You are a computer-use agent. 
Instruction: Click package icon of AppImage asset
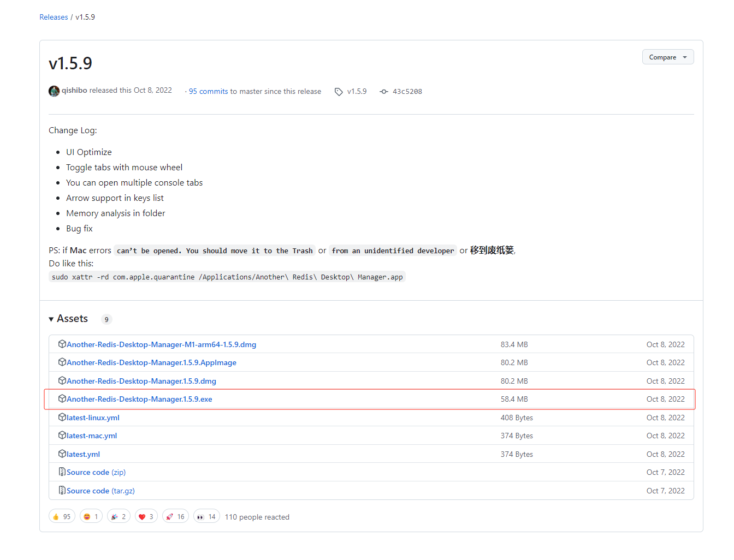point(62,362)
